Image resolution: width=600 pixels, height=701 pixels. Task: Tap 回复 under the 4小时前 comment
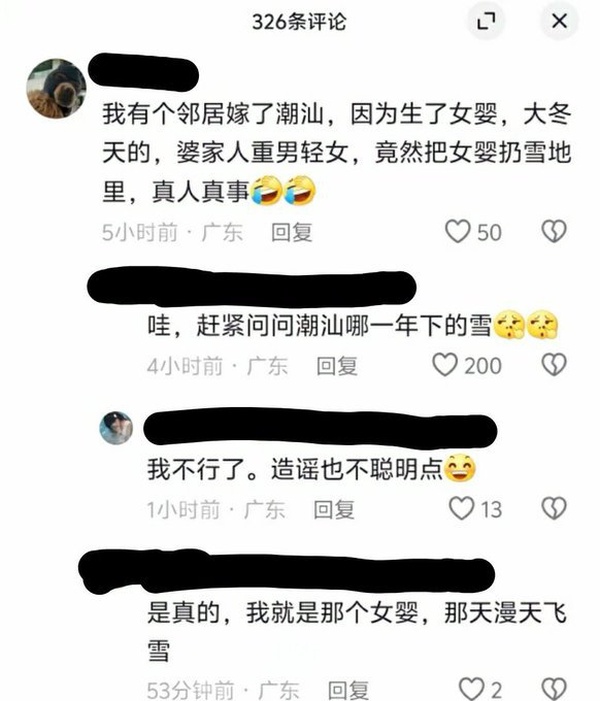pyautogui.click(x=337, y=366)
